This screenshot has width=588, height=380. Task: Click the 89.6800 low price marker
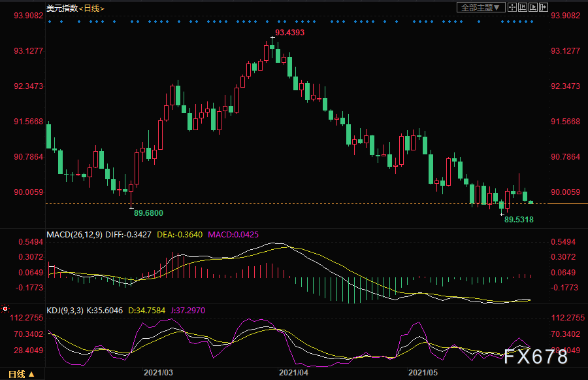(148, 213)
